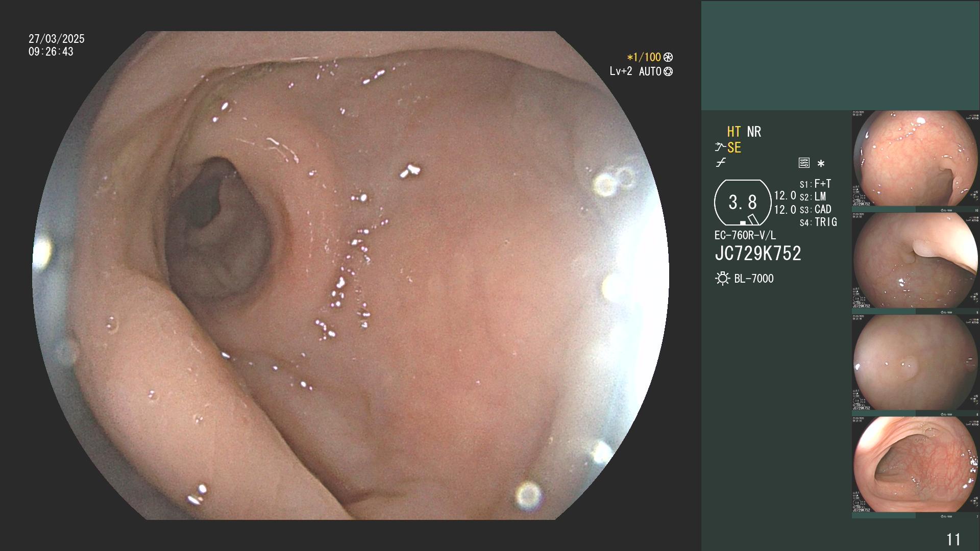Select the structure emphasis curve icon beside SE
Viewport: 980px width, 551px height.
coord(720,147)
